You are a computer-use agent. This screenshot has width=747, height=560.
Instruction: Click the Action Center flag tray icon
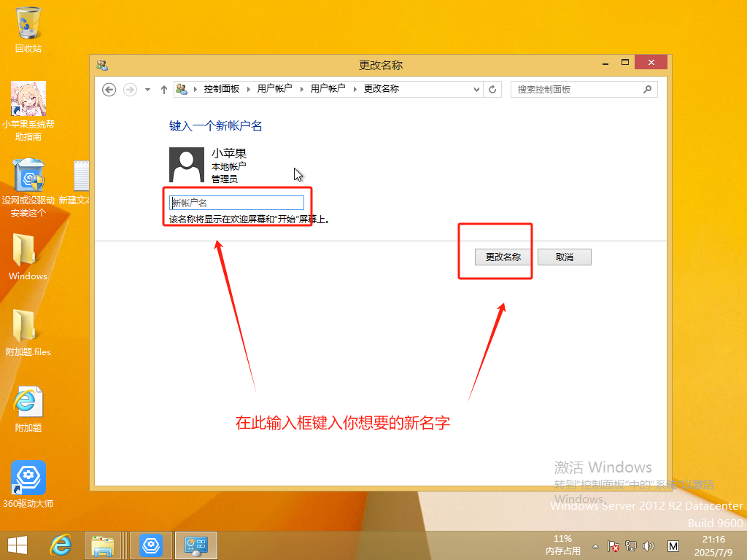pyautogui.click(x=613, y=546)
